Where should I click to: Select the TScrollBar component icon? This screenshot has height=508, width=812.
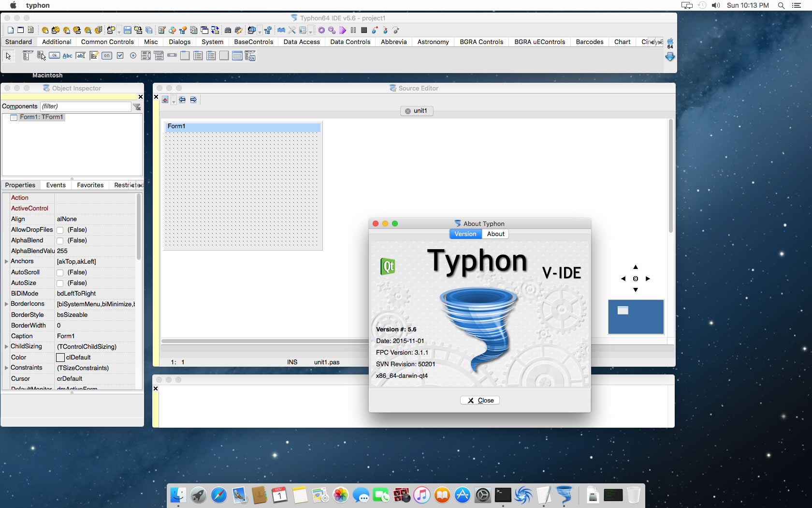click(172, 55)
